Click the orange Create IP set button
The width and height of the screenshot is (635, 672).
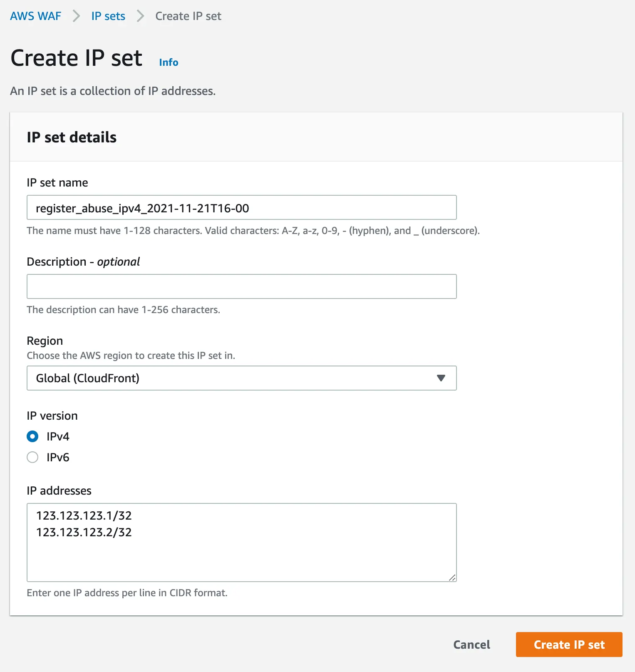point(569,645)
